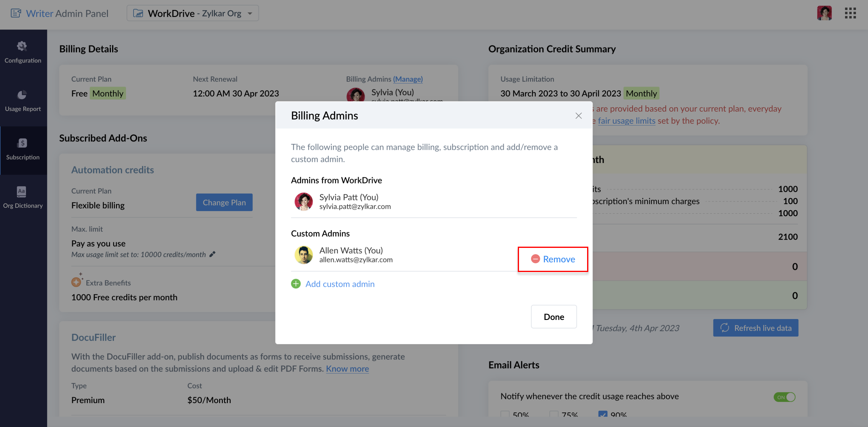This screenshot has width=868, height=427.
Task: Click the green plus add admin icon
Action: tap(295, 284)
